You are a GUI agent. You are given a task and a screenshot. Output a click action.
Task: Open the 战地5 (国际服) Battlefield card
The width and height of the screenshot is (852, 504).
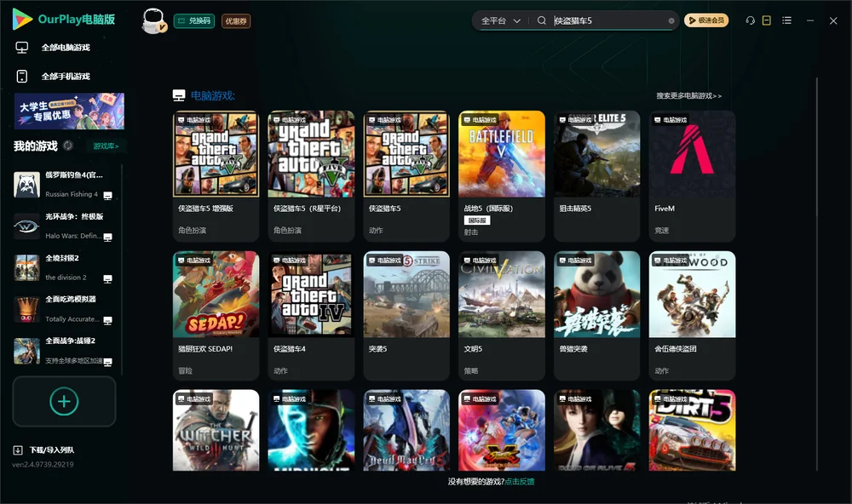click(502, 176)
